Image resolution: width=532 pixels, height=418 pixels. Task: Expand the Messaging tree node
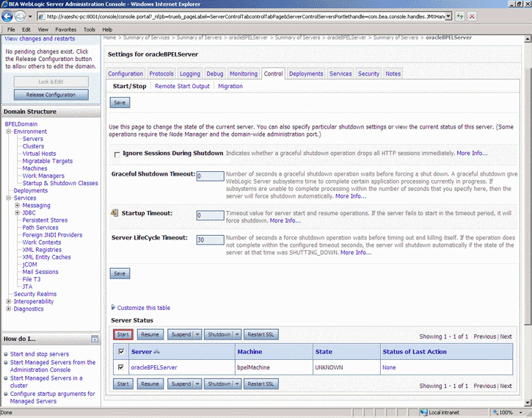point(18,206)
